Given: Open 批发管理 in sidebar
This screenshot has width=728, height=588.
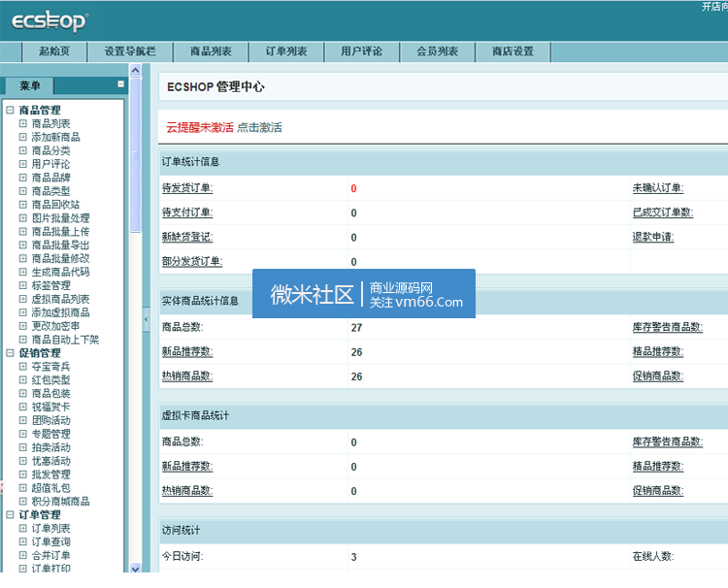Looking at the screenshot, I should (x=50, y=474).
